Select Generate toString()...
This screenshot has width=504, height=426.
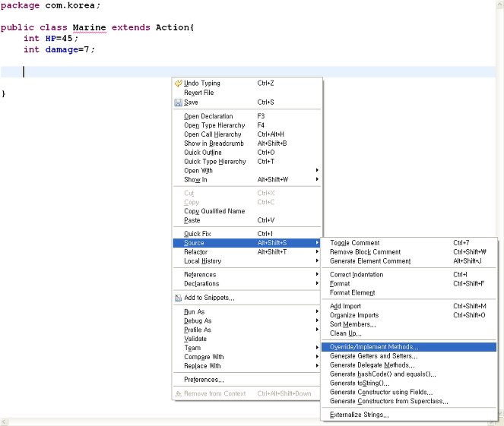pos(409,383)
